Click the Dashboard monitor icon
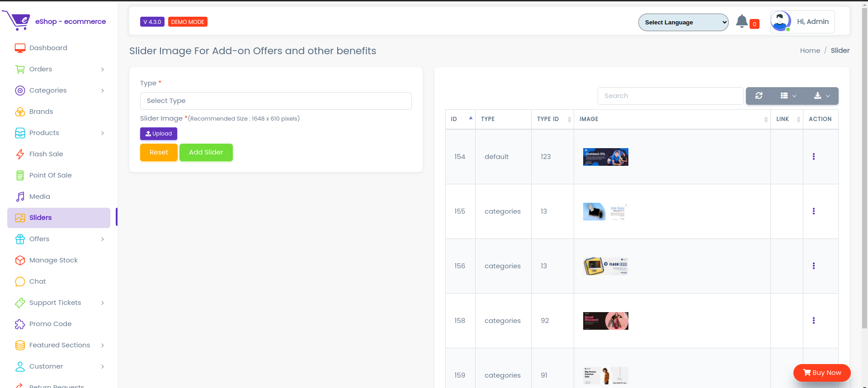 (x=20, y=48)
